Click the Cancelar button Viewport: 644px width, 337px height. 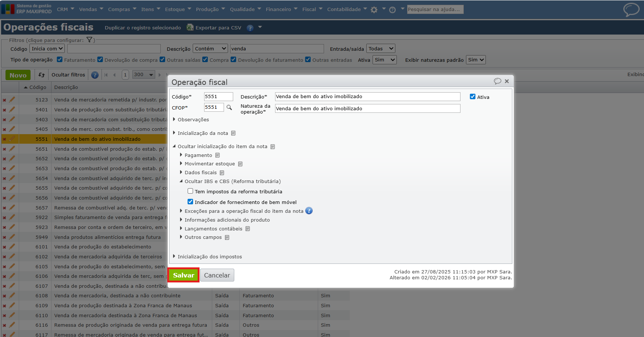pyautogui.click(x=217, y=275)
